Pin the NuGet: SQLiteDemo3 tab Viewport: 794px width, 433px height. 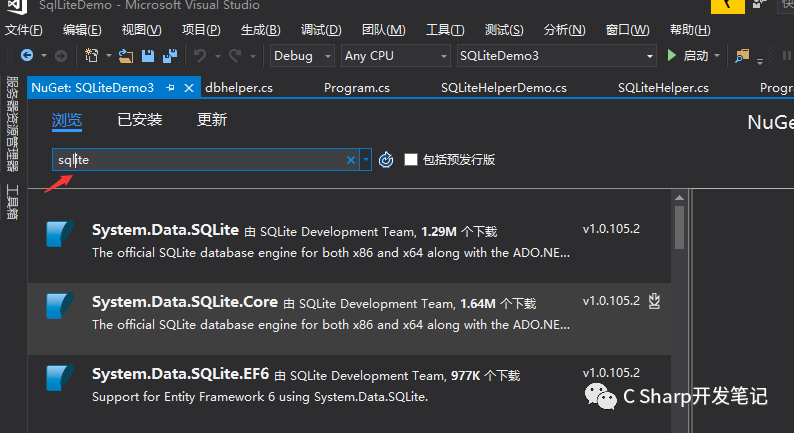point(170,88)
